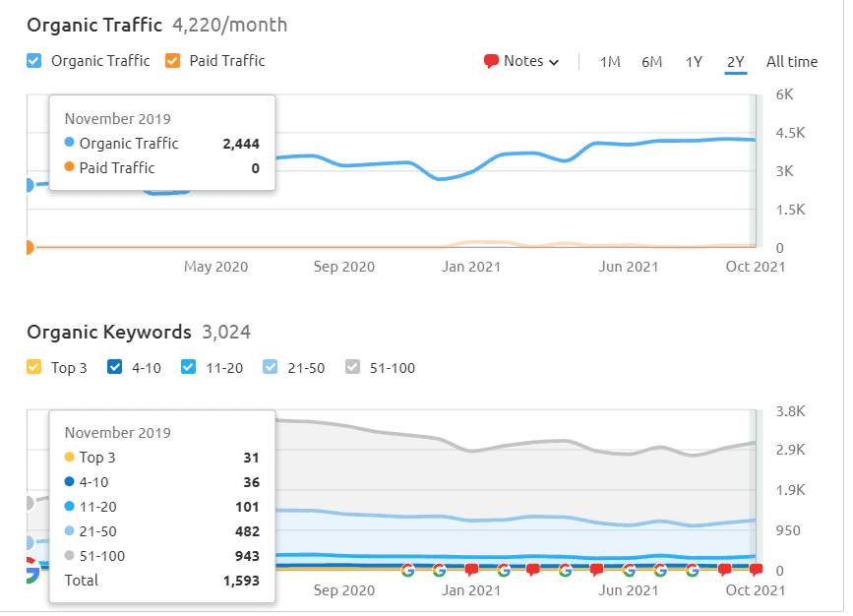Click the Organic Keywords heading
This screenshot has width=853, height=616.
109,332
